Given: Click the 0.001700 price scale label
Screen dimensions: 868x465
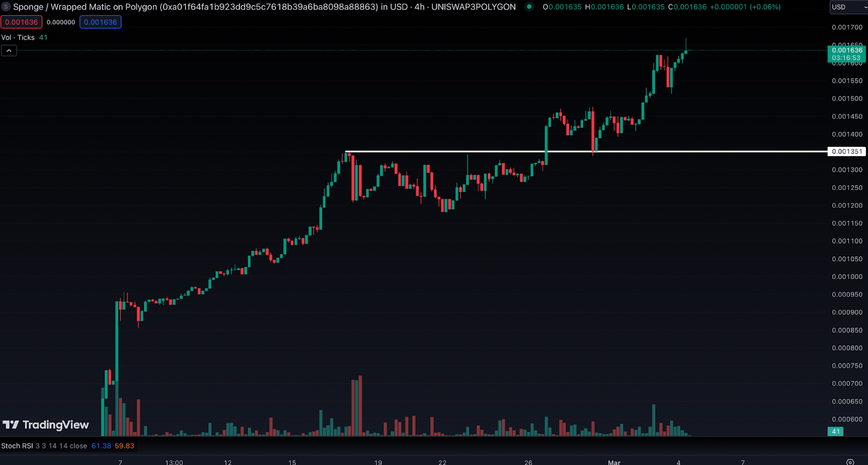Looking at the screenshot, I should click(x=847, y=27).
